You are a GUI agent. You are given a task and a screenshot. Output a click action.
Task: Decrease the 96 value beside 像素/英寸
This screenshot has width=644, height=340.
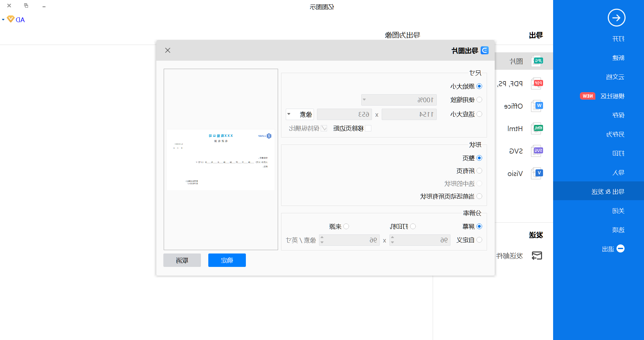point(322,242)
